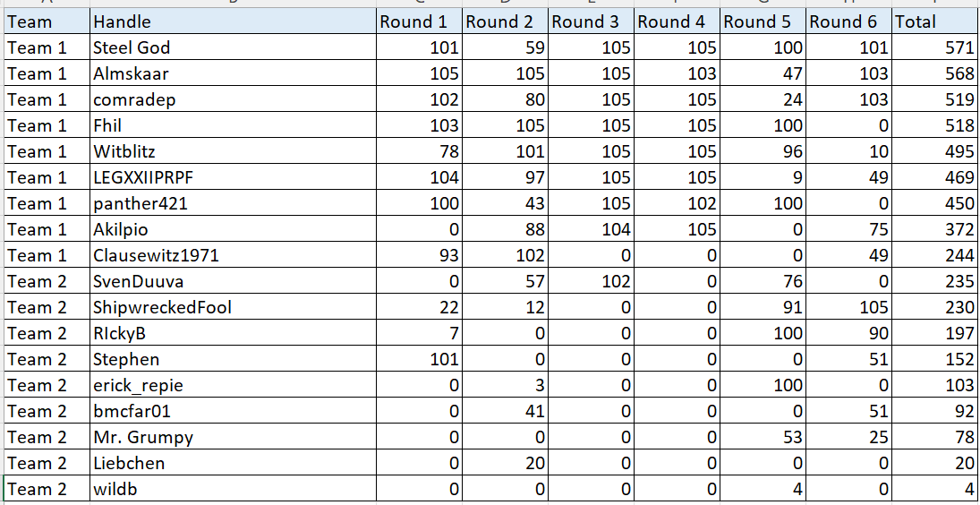980x505 pixels.
Task: Click the Team cell in wildb's row
Action: [x=47, y=489]
